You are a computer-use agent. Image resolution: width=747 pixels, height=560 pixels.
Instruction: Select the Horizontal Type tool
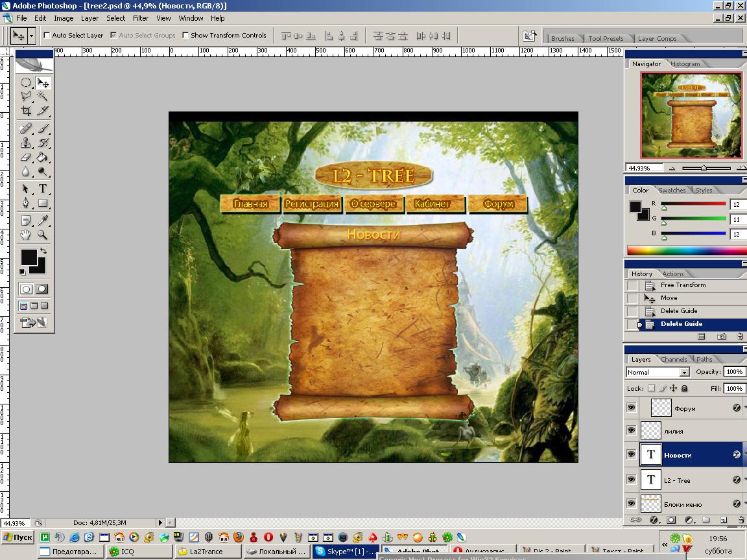point(43,189)
